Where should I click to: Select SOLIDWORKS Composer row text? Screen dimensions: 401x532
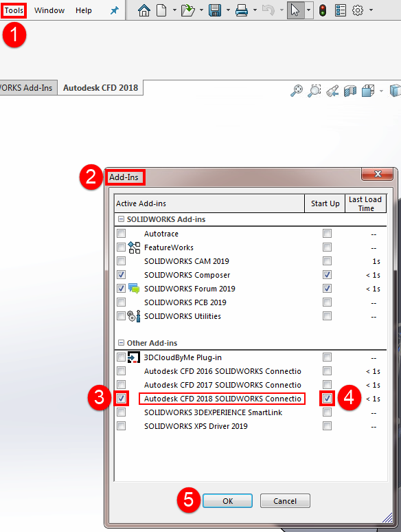187,275
